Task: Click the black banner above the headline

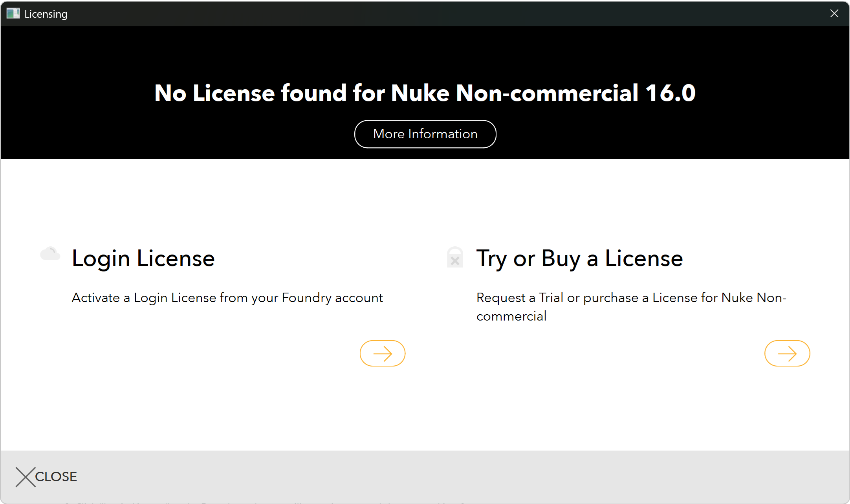Action: click(425, 51)
